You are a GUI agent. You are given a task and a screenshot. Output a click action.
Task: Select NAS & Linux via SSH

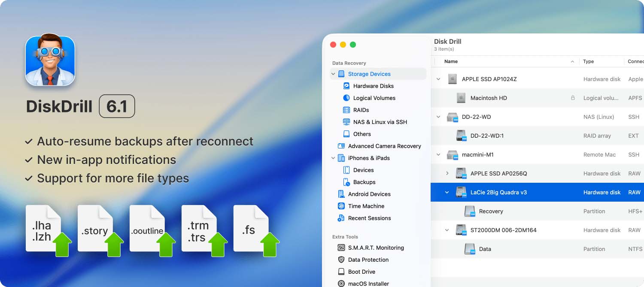pos(346,122)
